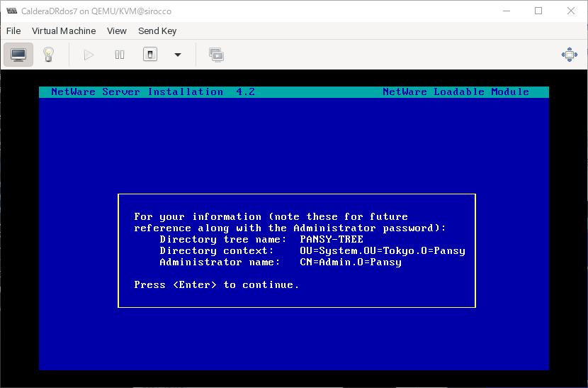The image size is (588, 388).
Task: Click the 'Directory tree name:' label
Action: (x=223, y=239)
